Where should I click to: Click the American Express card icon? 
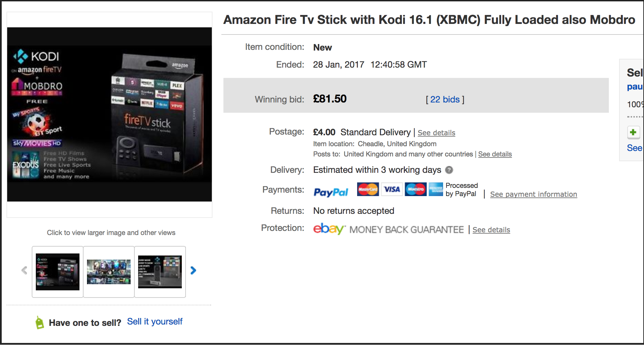tap(436, 189)
